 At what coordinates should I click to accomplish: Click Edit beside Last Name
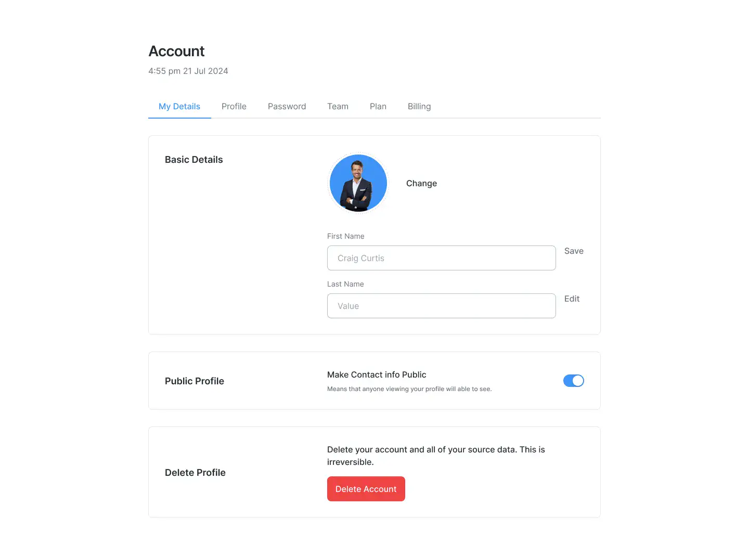pos(572,298)
